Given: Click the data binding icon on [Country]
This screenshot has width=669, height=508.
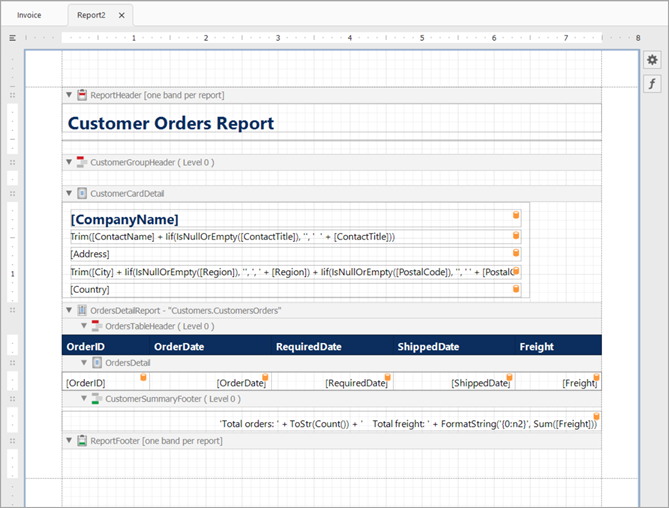Looking at the screenshot, I should pyautogui.click(x=516, y=289).
